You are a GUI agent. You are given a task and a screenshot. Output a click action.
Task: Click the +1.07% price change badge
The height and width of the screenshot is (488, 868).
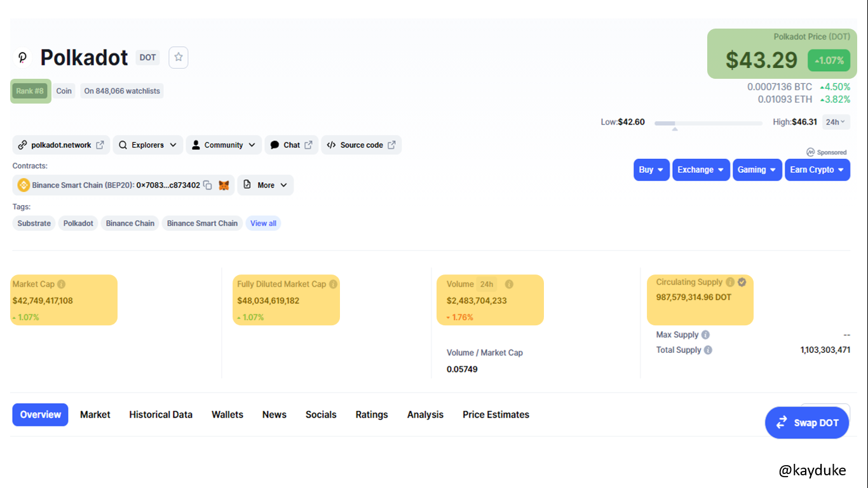point(829,60)
